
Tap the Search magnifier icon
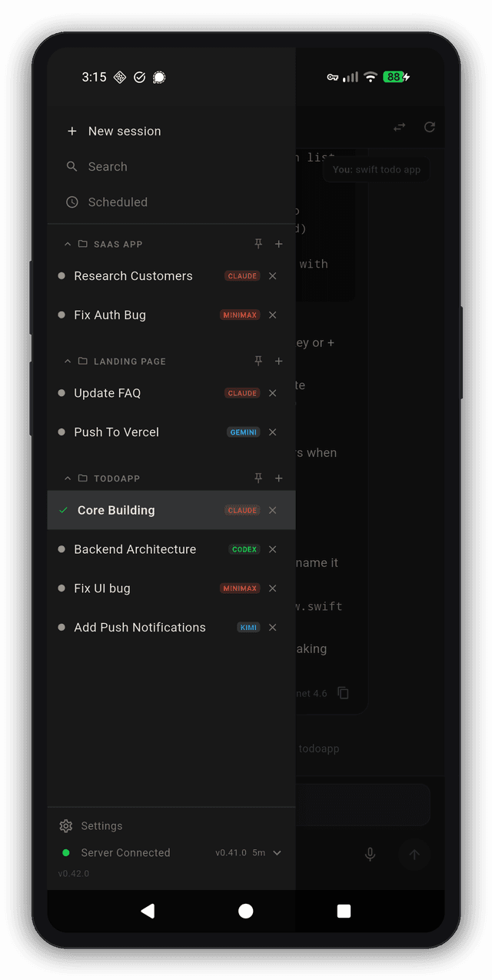point(71,166)
